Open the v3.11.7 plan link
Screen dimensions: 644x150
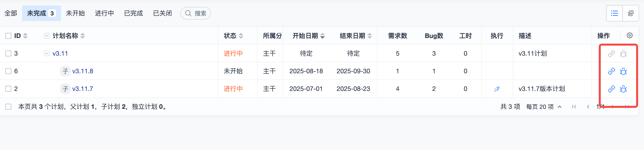[83, 89]
